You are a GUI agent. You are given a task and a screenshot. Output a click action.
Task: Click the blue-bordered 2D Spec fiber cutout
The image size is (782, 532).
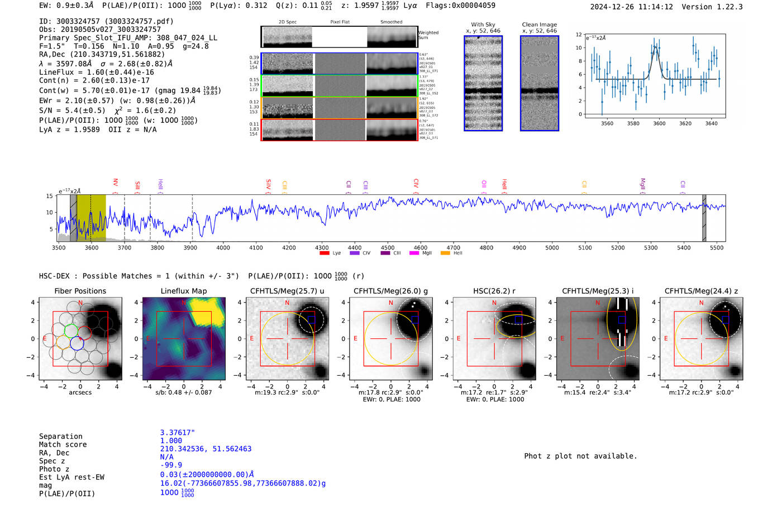click(x=288, y=64)
